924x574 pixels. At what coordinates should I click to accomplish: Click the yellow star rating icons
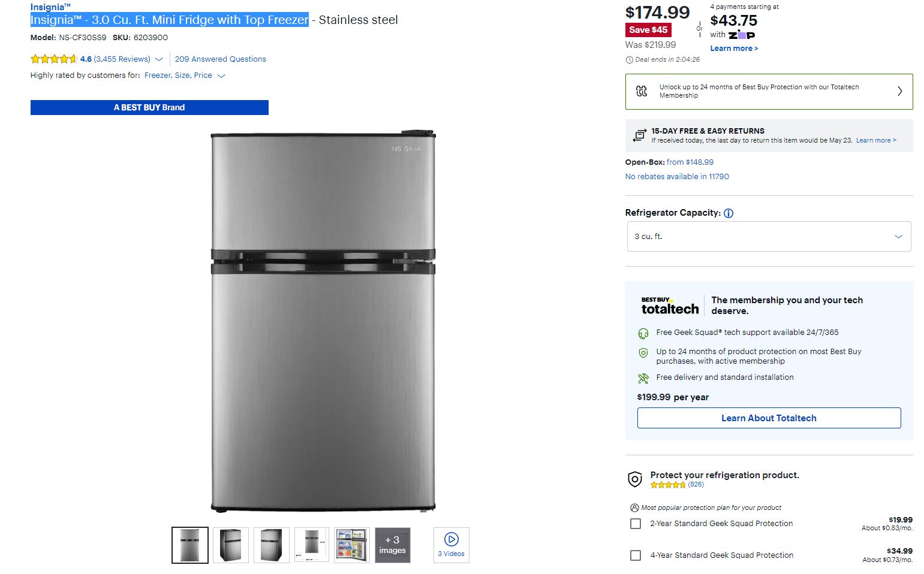coord(54,59)
